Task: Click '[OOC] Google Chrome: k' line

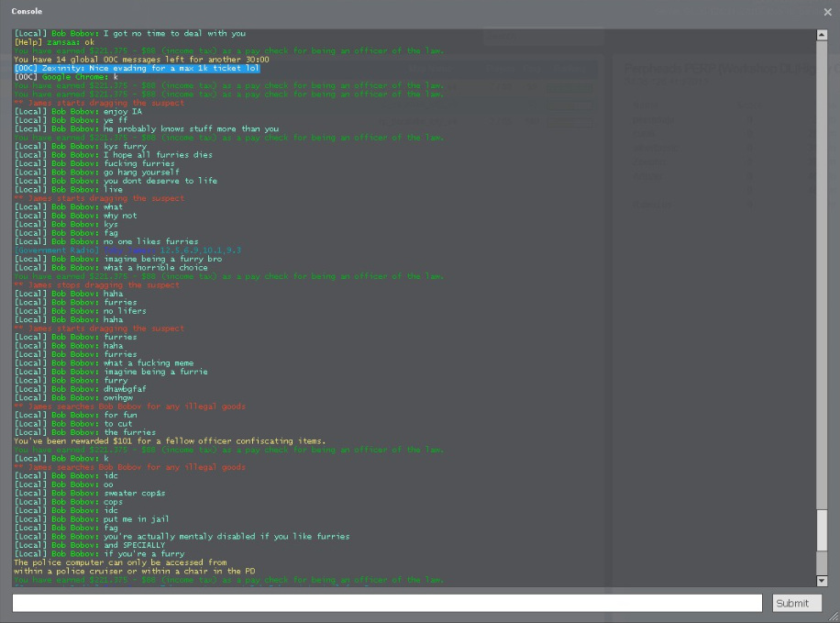Action: click(x=66, y=77)
